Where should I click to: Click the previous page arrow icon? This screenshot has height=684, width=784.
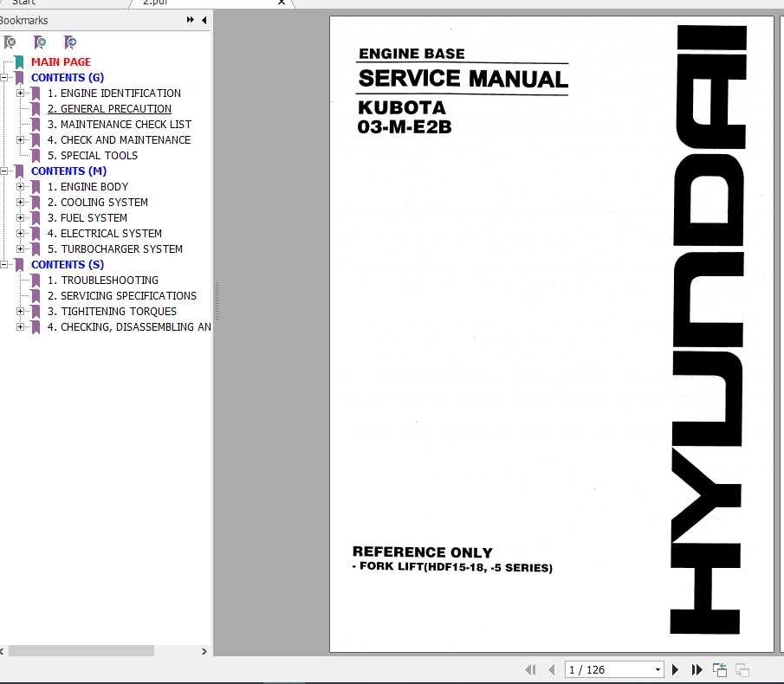[552, 669]
